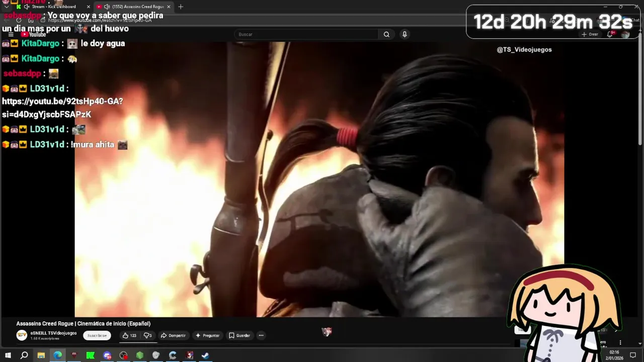Open the anime character app in taskbar
Screen dimensions: 644x362
point(189,355)
